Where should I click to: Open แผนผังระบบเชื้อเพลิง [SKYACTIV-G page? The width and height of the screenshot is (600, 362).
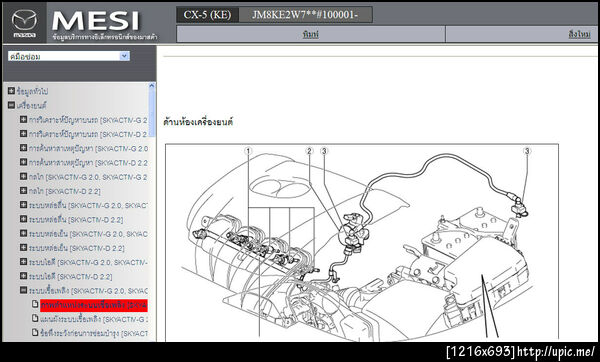tap(94, 319)
